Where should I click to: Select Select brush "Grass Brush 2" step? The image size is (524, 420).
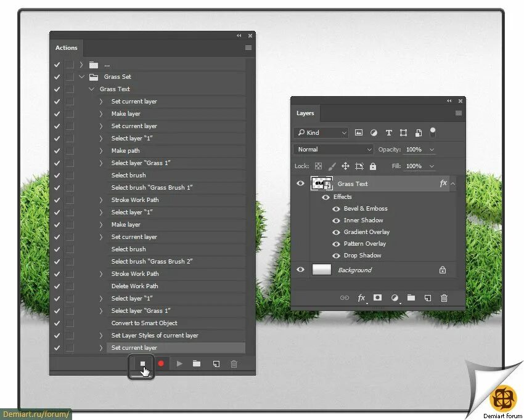(176, 261)
